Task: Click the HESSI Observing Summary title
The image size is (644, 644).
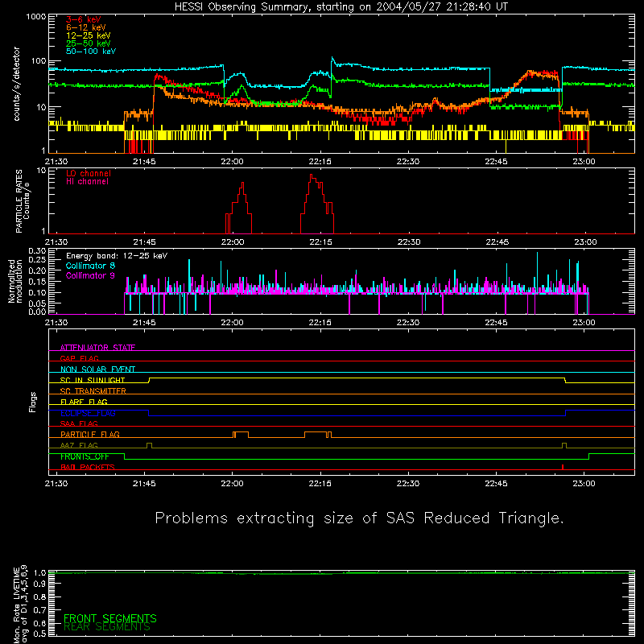Action: 341,7
